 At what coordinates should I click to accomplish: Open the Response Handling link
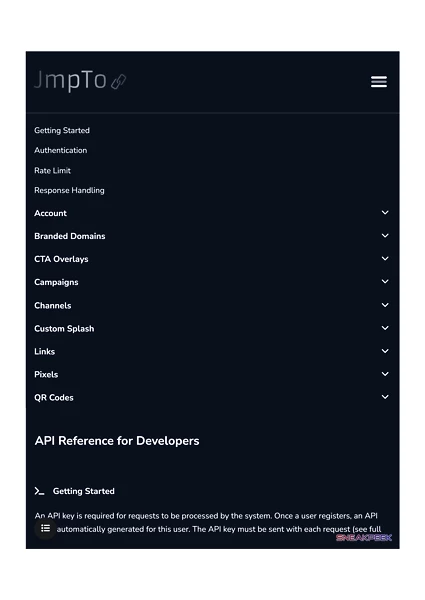pos(69,190)
